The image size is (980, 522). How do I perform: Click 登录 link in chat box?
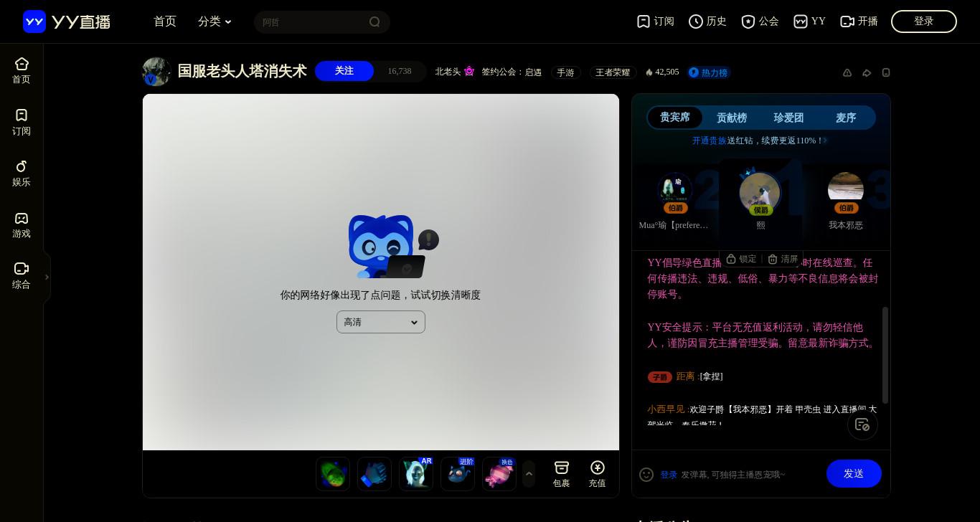click(x=669, y=475)
